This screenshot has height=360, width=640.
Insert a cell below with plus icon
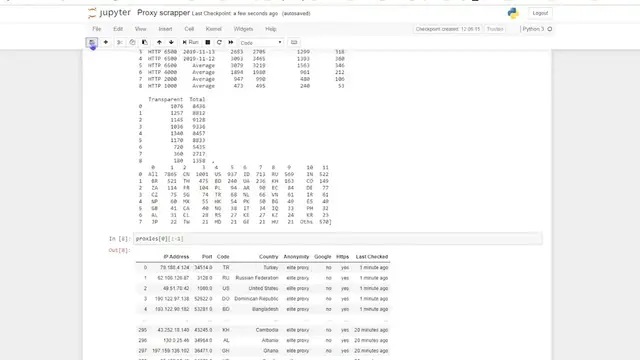[x=106, y=42]
